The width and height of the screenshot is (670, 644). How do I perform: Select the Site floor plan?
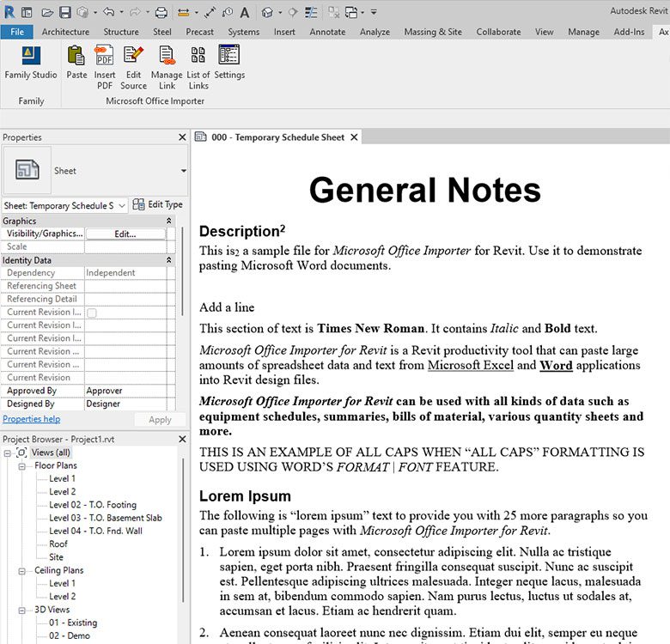[x=56, y=557]
